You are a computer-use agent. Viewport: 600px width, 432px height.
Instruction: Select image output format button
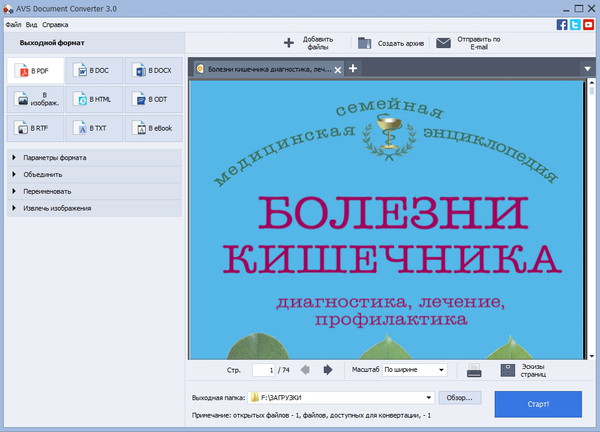34,100
